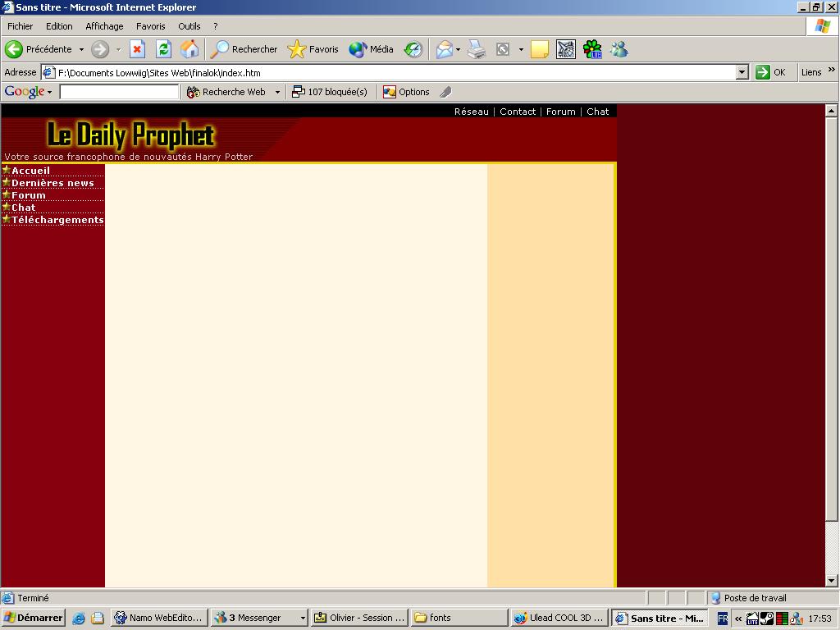Open the Fichier menu
The height and width of the screenshot is (630, 840).
(x=20, y=26)
